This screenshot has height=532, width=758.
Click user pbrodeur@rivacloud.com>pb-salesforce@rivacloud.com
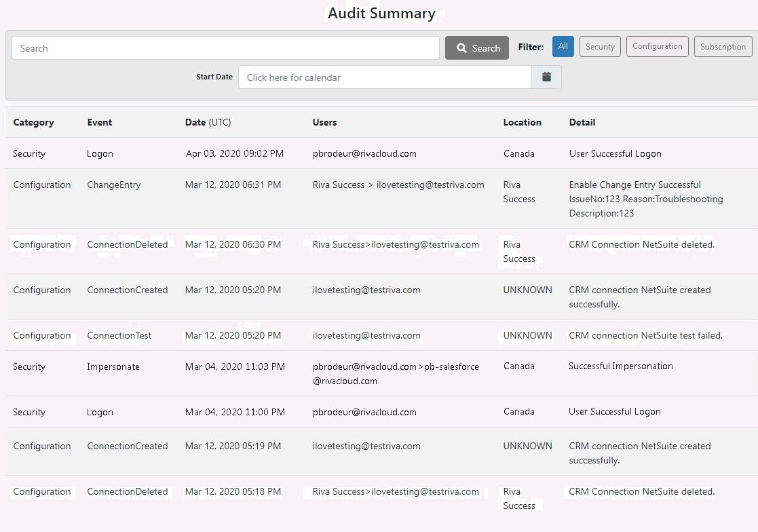(x=396, y=373)
